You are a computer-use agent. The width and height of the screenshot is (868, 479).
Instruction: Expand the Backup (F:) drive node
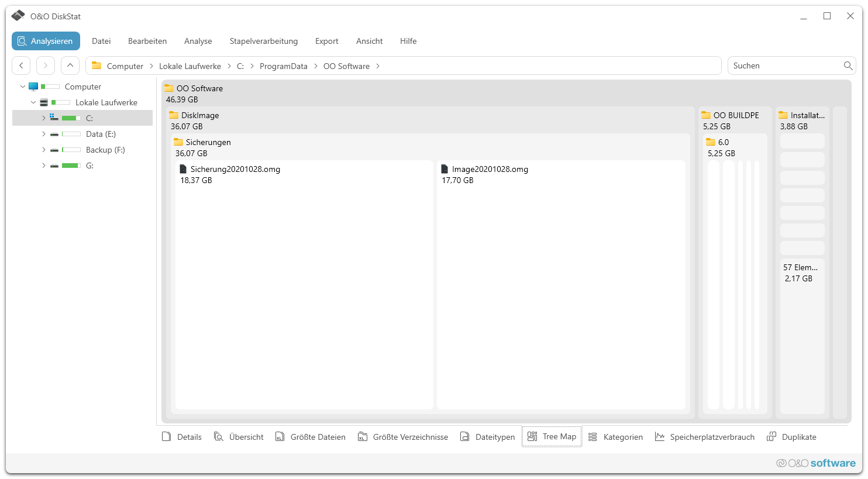point(43,150)
